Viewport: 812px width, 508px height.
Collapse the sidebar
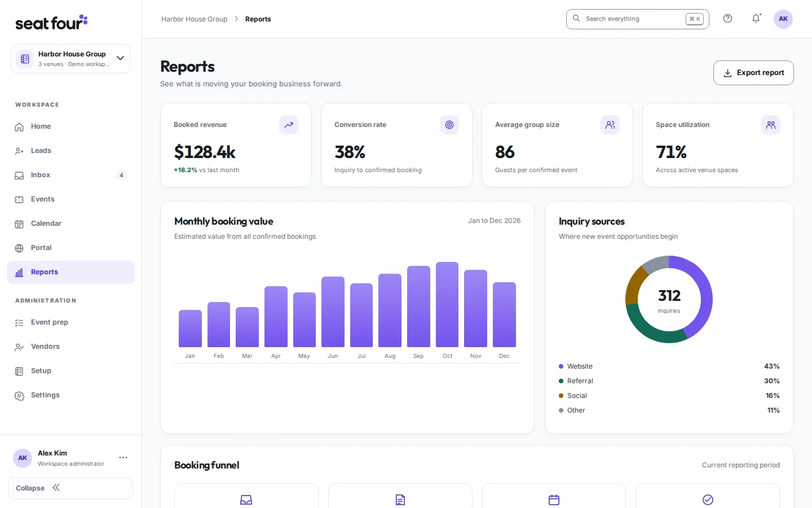point(70,488)
